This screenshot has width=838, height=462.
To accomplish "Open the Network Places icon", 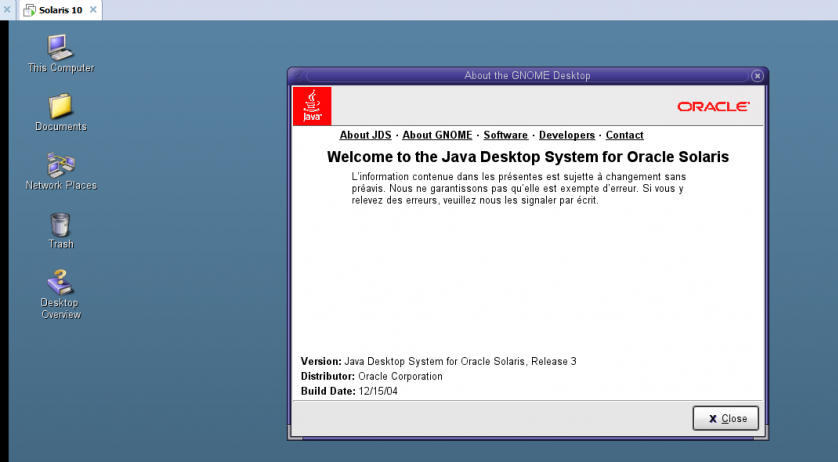I will click(x=60, y=165).
